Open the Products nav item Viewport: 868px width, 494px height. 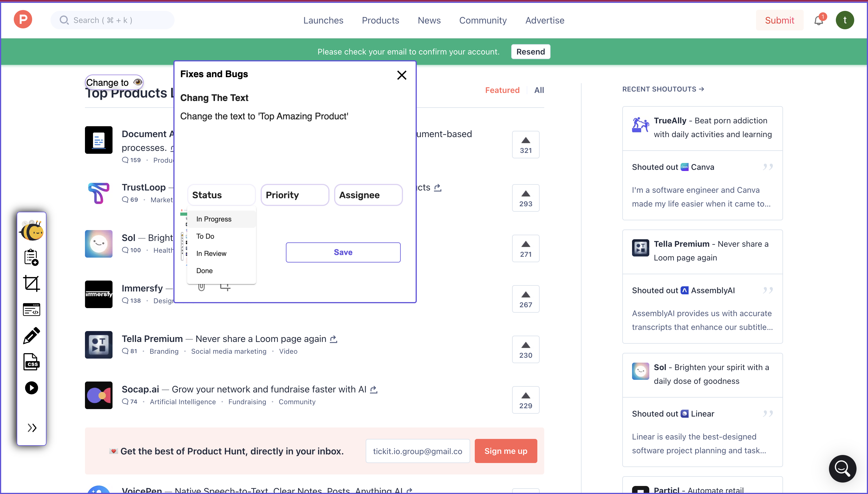(x=380, y=20)
